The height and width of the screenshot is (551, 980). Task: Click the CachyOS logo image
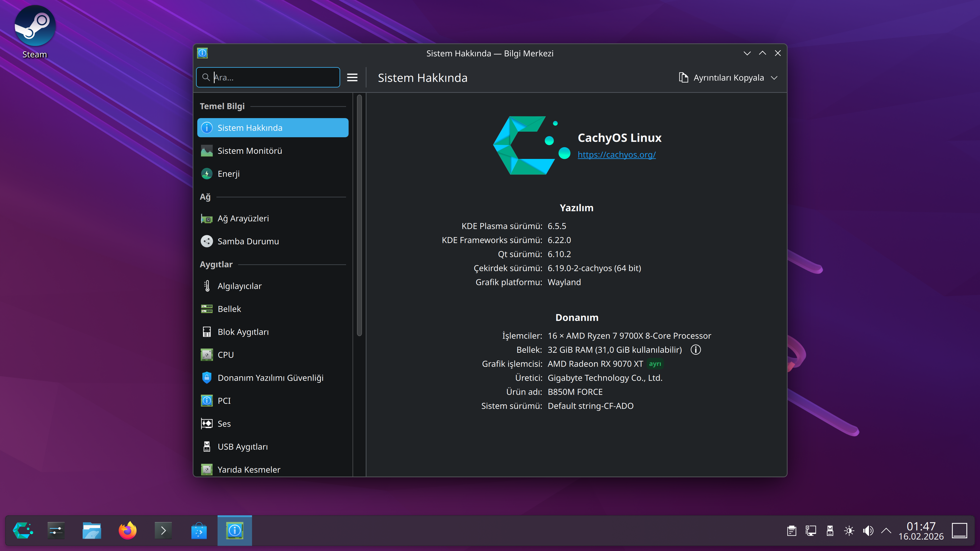(x=532, y=145)
